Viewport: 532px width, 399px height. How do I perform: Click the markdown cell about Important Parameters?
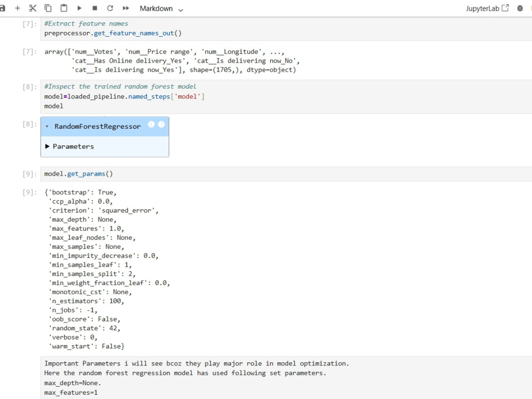[x=286, y=378]
